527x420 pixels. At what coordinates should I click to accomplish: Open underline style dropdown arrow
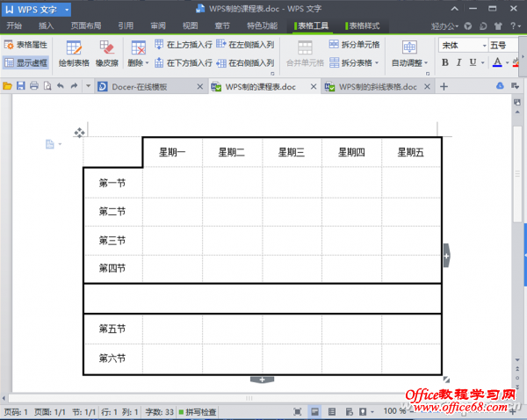tap(483, 62)
